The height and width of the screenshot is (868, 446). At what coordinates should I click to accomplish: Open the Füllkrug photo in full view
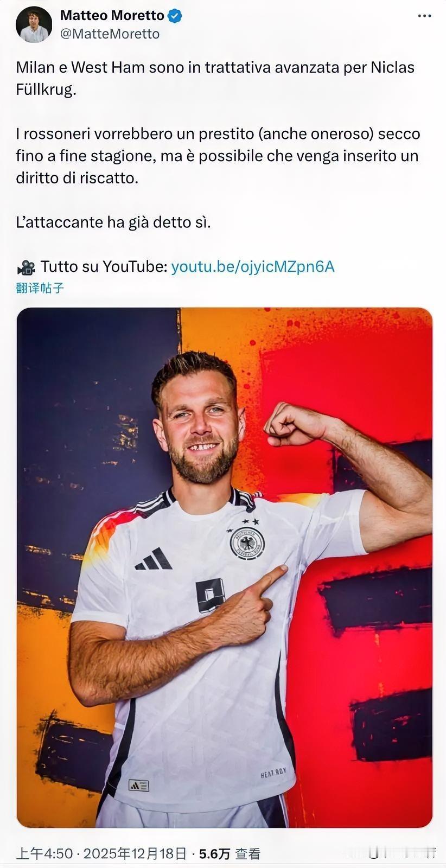[225, 567]
